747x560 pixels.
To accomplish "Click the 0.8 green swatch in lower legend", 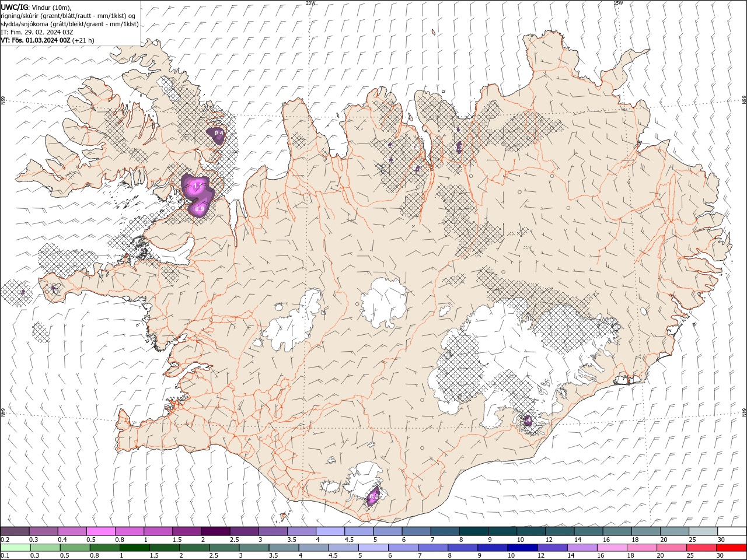I will 104,548.
